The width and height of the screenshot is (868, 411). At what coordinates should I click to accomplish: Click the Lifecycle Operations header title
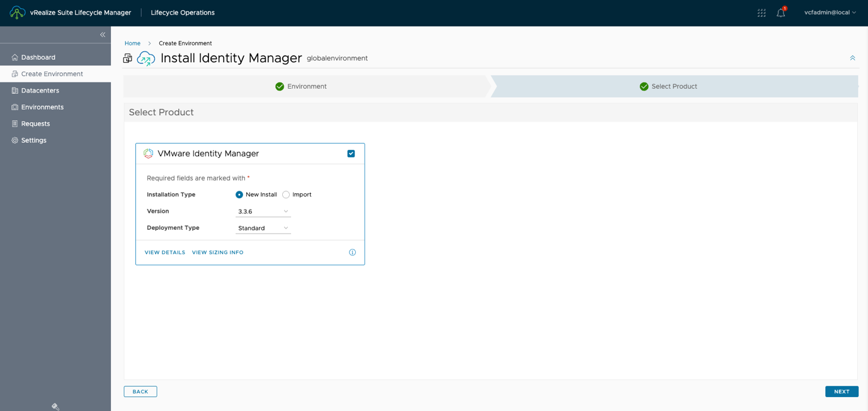pyautogui.click(x=183, y=13)
